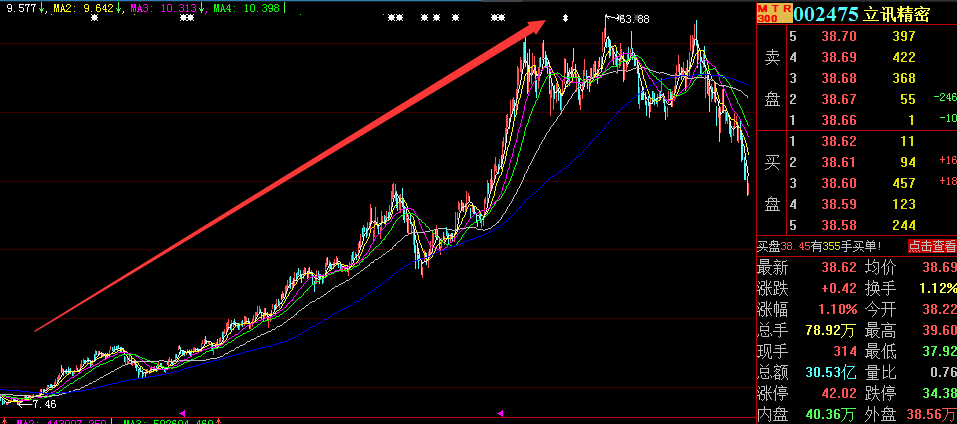Click the left magenta triangle marker at chart bottom
Screen dimensions: 957x424
tap(181, 412)
